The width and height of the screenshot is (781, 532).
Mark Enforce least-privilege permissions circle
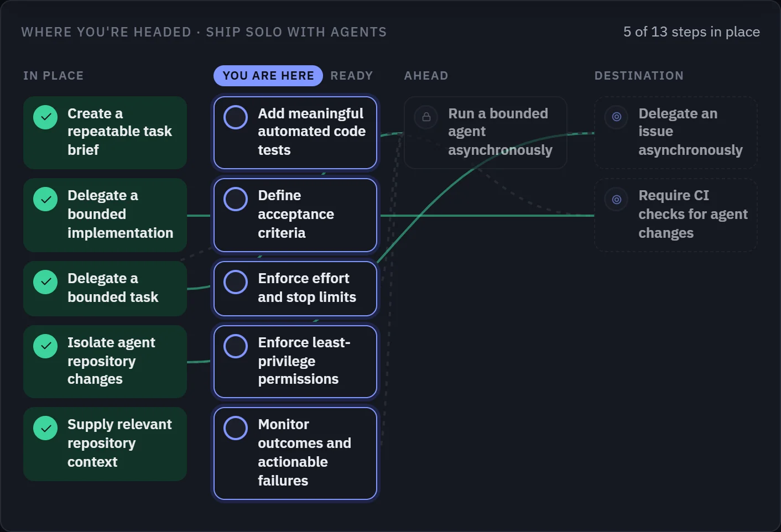pos(236,346)
